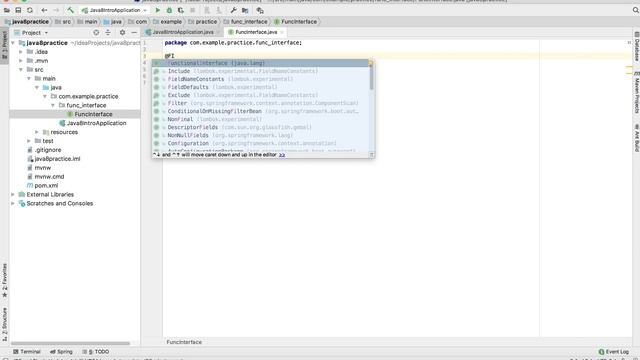
Task: Expand the resources folder
Action: tap(37, 132)
